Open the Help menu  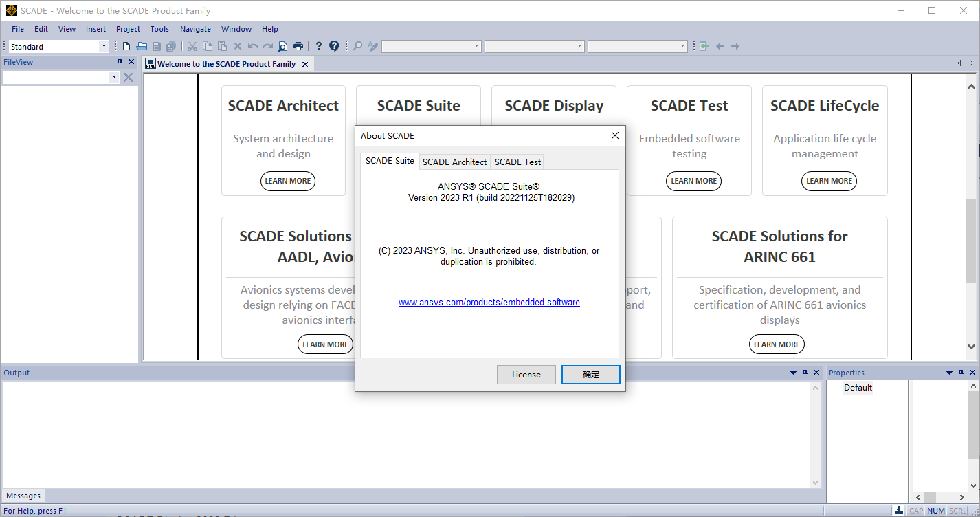pyautogui.click(x=270, y=29)
